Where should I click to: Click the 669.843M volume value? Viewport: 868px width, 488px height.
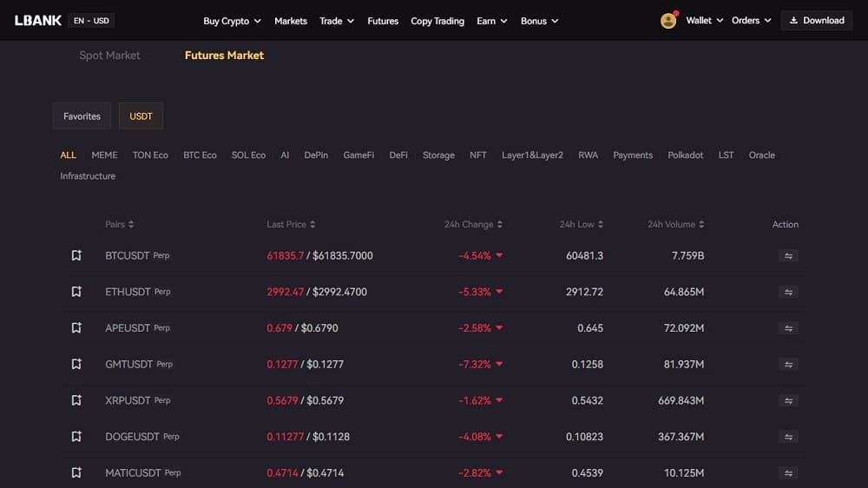click(681, 400)
